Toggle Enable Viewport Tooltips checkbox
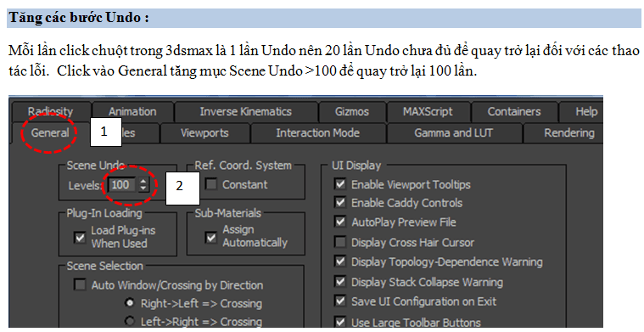This screenshot has height=332, width=644. (x=340, y=184)
